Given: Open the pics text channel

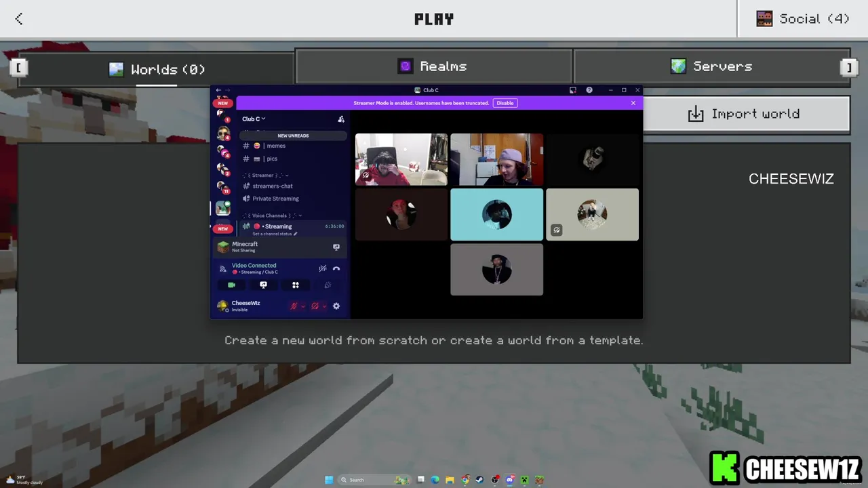Looking at the screenshot, I should pyautogui.click(x=293, y=159).
